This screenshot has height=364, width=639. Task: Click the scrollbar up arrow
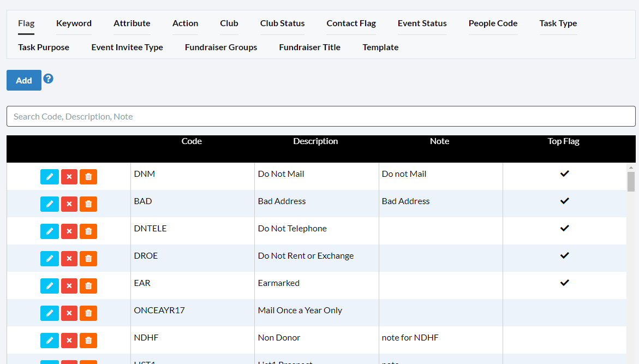tap(631, 168)
